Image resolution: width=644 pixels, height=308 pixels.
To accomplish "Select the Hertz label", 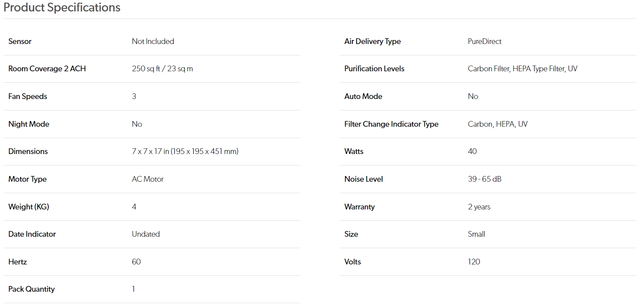I will (18, 262).
